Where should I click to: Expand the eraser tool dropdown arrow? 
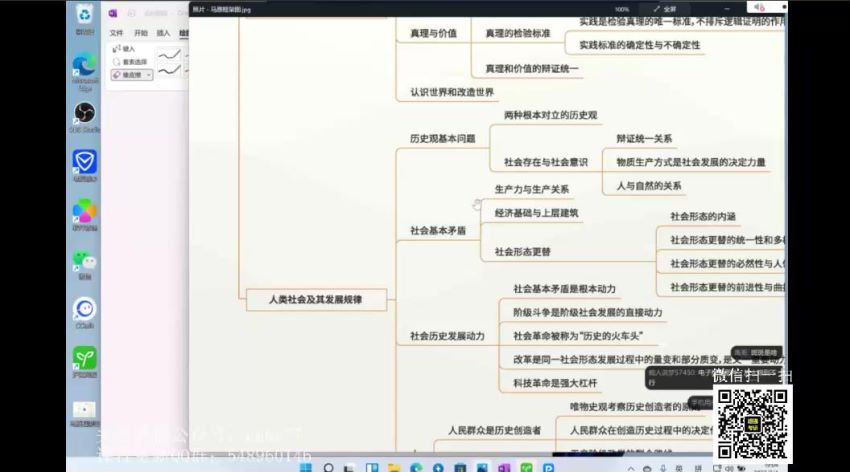coord(149,75)
